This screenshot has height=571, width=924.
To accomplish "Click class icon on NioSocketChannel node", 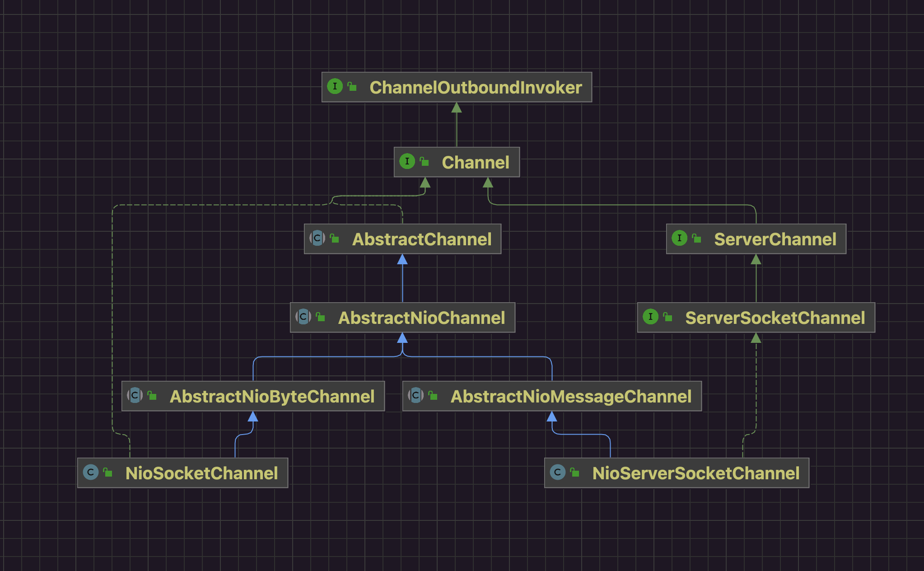I will click(91, 473).
